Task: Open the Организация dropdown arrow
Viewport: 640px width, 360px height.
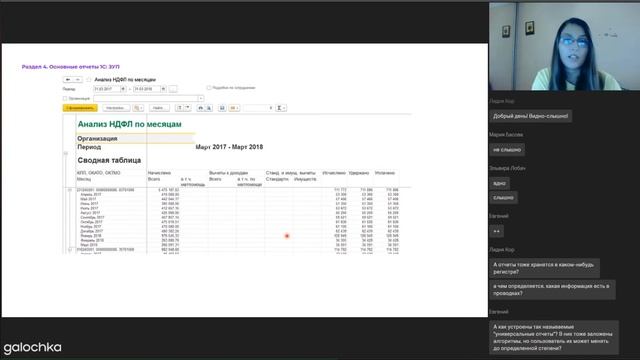Action: [200, 98]
